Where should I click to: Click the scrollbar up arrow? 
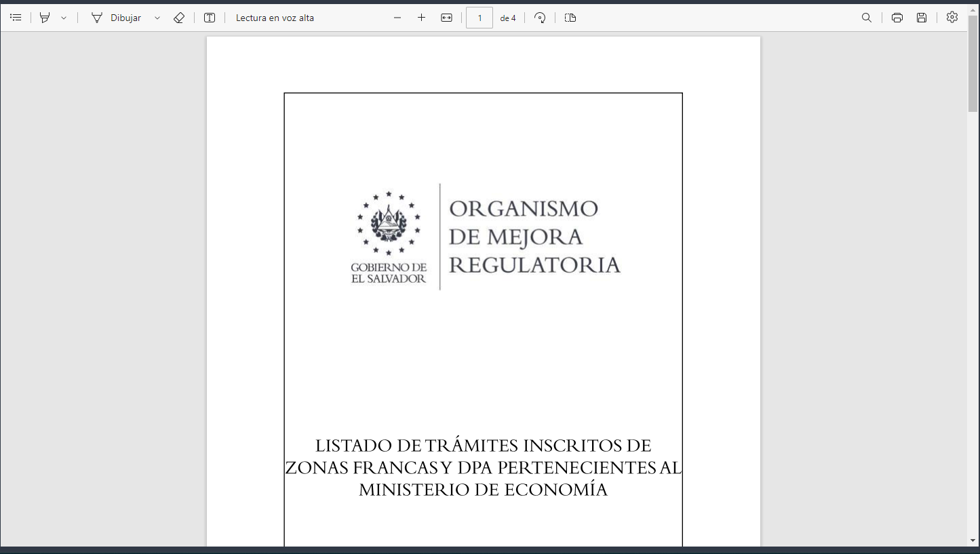[973, 9]
